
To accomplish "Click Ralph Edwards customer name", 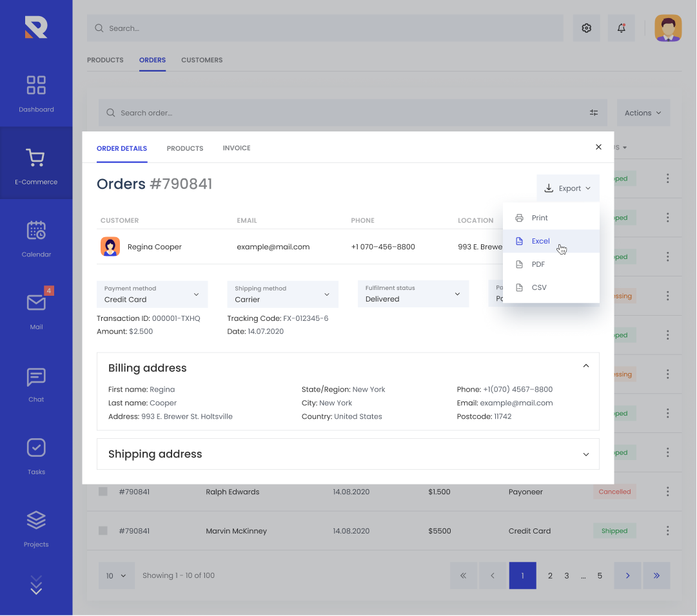I will pos(233,492).
